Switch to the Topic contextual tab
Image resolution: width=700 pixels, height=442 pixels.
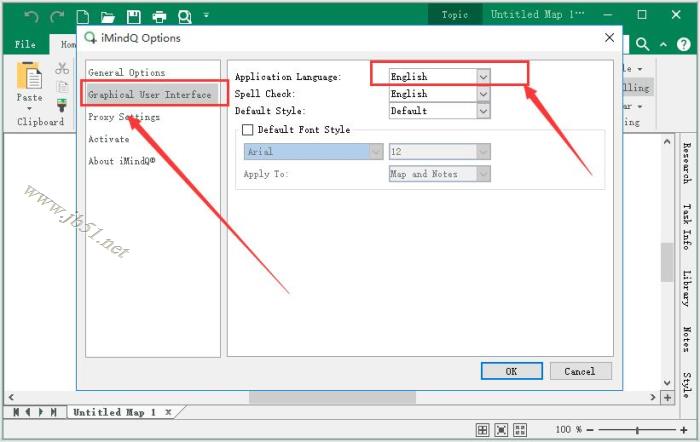(455, 15)
